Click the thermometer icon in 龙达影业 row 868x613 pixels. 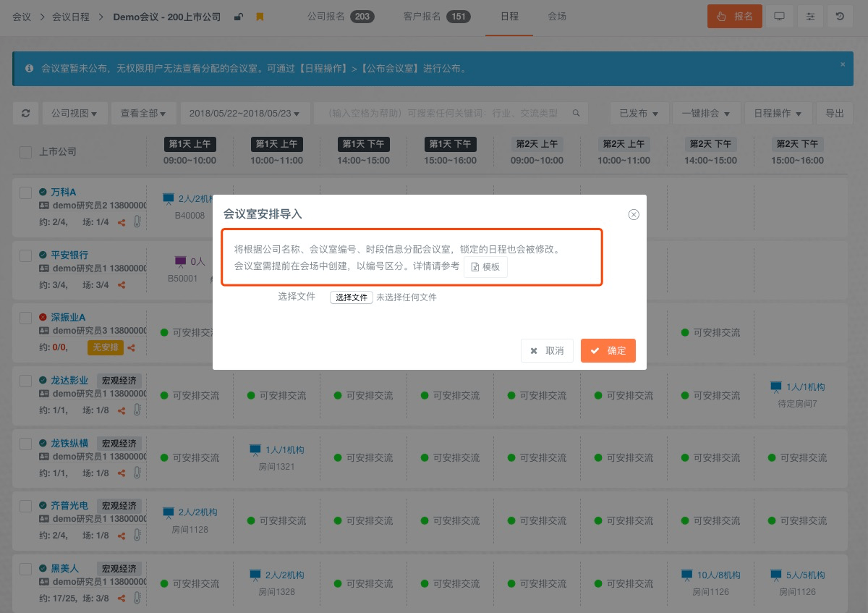(137, 410)
